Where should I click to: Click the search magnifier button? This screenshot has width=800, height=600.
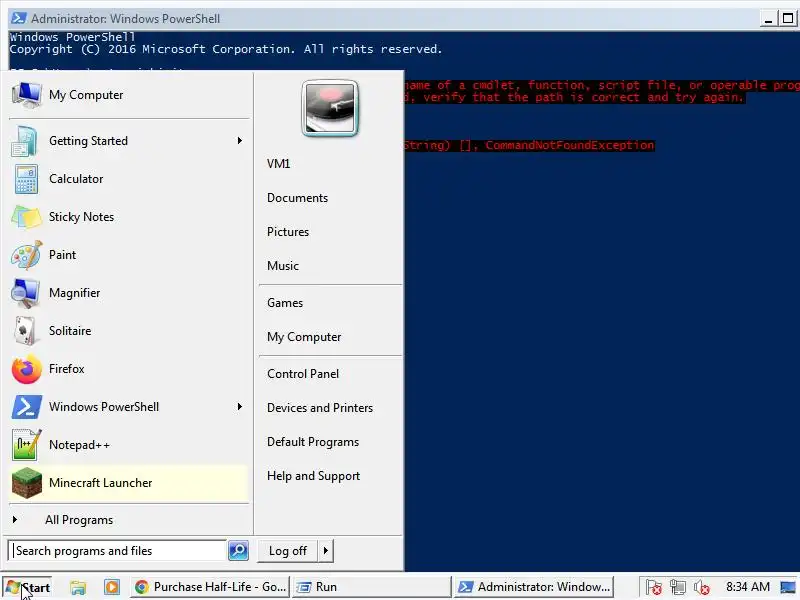[x=238, y=551]
